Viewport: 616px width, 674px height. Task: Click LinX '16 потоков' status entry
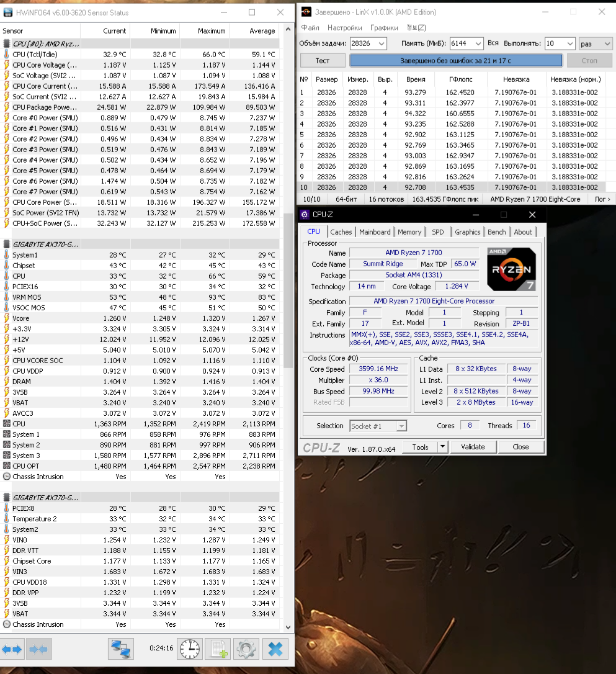point(386,199)
